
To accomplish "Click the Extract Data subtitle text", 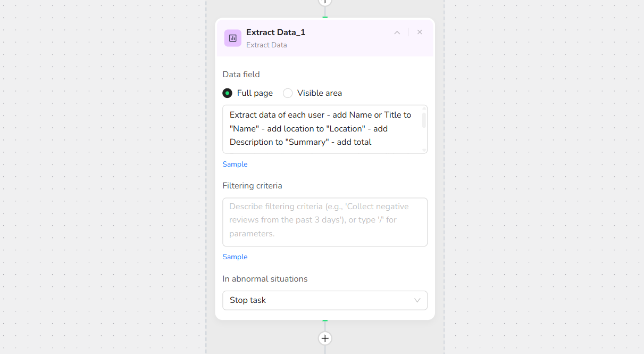I will 266,45.
